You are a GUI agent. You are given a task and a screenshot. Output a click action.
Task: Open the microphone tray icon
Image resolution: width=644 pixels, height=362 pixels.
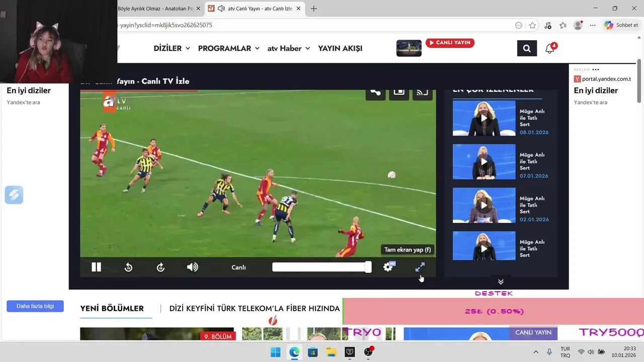(549, 352)
